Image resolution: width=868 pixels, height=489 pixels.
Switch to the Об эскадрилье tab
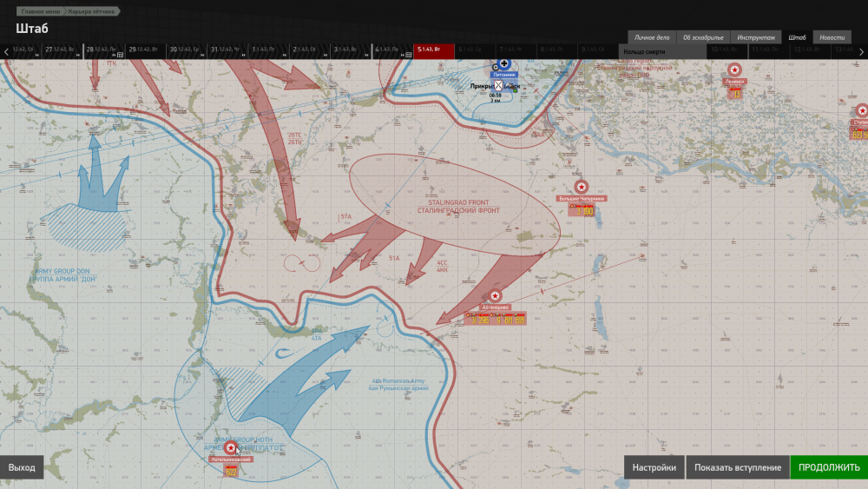(703, 37)
